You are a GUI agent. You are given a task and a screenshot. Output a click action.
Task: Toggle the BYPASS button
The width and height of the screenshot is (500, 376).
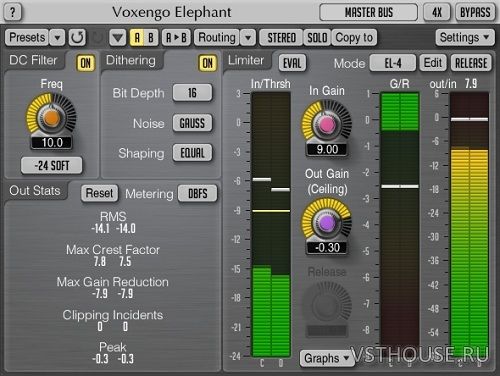click(x=475, y=13)
